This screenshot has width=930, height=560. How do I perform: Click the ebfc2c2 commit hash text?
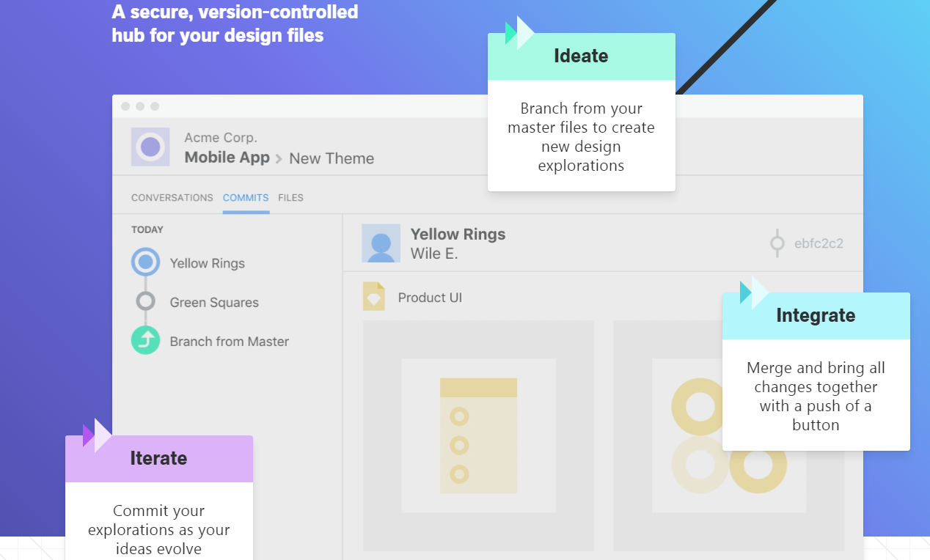[x=819, y=243]
